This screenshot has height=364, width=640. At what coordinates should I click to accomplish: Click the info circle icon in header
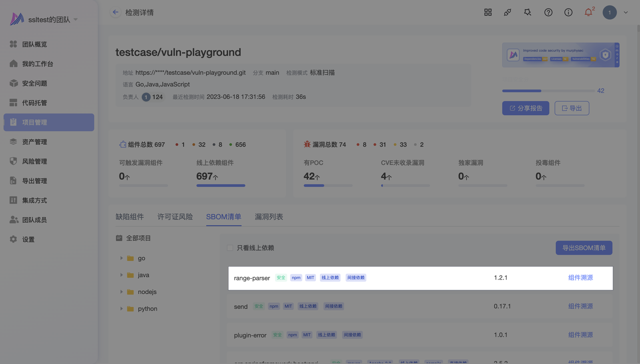[568, 12]
